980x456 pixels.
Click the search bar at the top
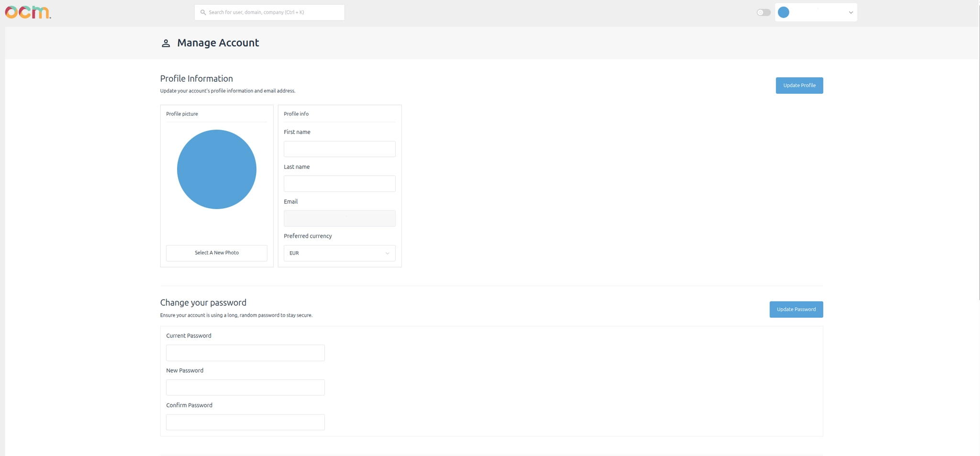(269, 12)
